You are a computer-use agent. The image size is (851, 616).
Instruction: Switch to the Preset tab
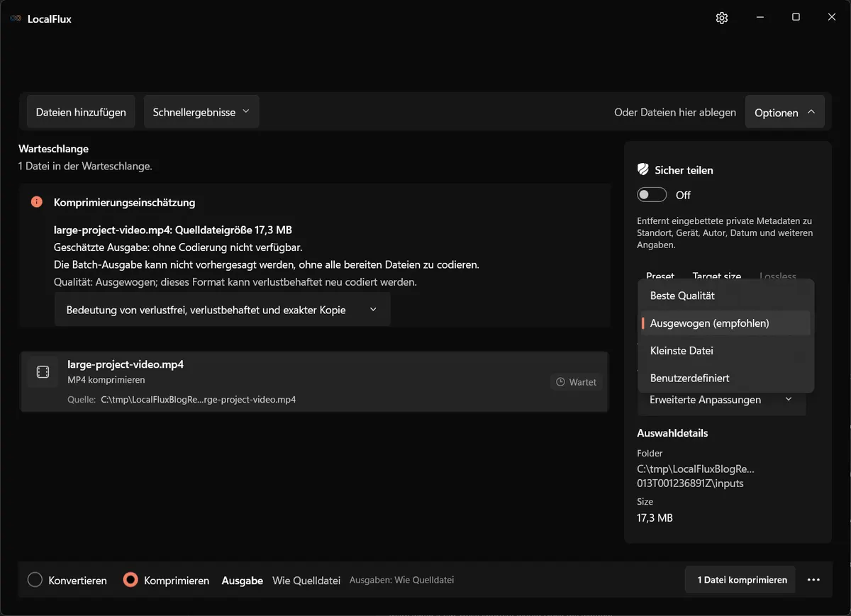(660, 276)
